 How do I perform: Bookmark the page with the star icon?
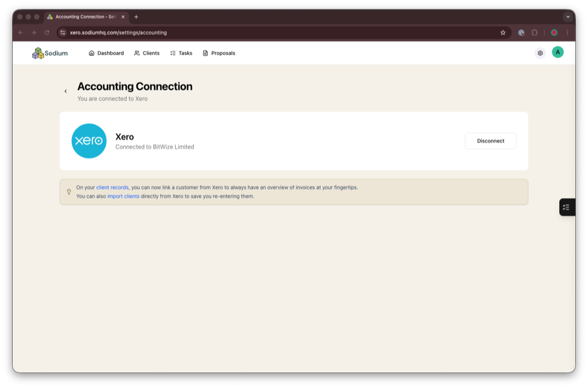point(502,32)
